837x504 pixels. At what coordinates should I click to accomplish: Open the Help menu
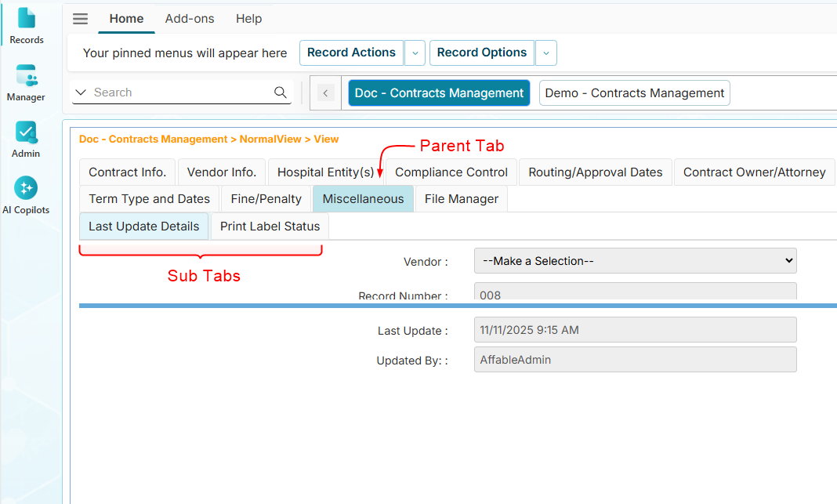click(249, 19)
